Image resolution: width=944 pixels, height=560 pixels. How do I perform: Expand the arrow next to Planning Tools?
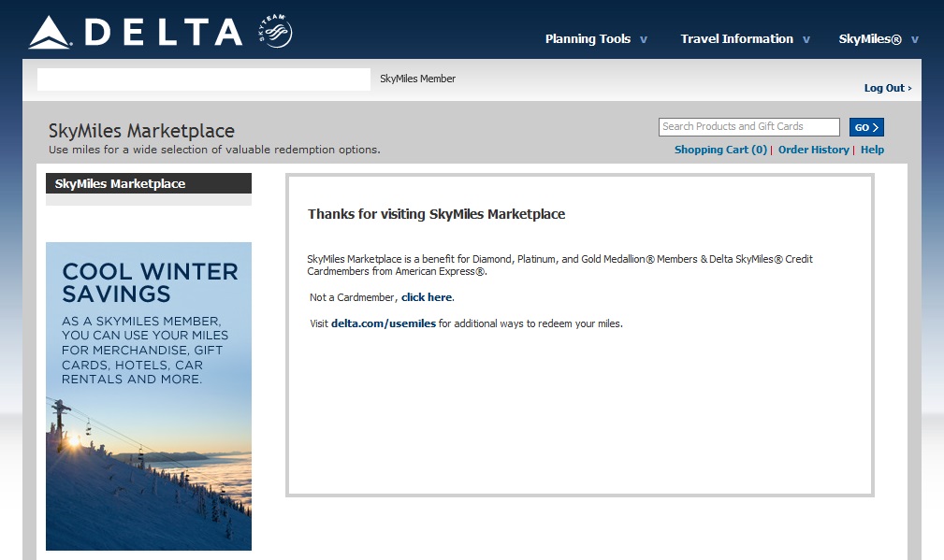[x=643, y=39]
